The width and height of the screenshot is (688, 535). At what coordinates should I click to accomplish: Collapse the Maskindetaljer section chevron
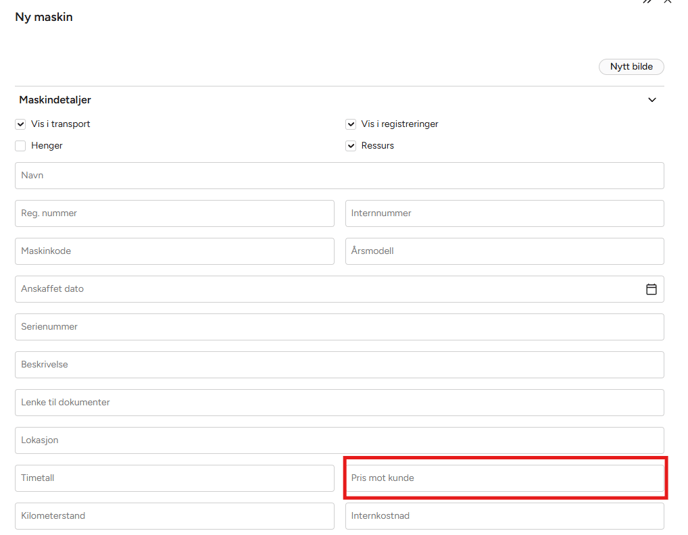[x=652, y=100]
